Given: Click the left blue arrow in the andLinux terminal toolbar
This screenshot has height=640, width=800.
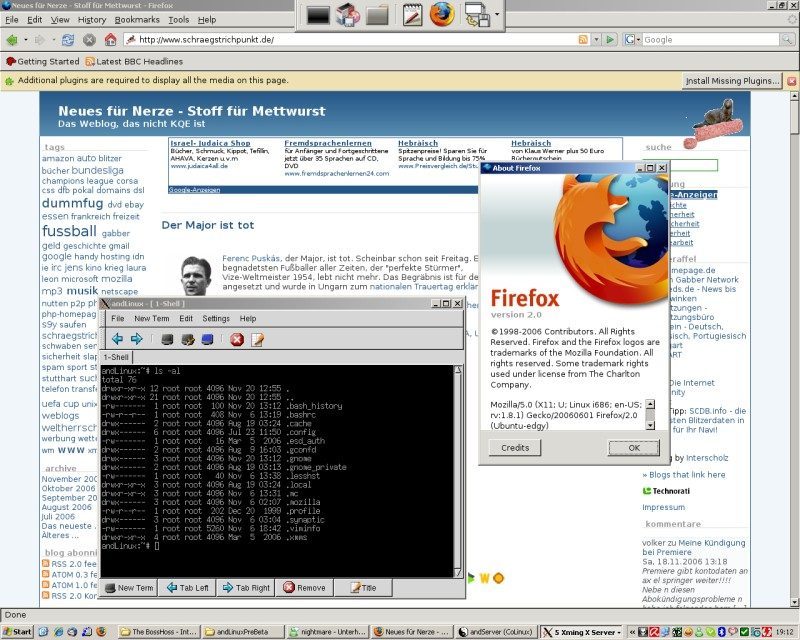Looking at the screenshot, I should click(x=117, y=339).
